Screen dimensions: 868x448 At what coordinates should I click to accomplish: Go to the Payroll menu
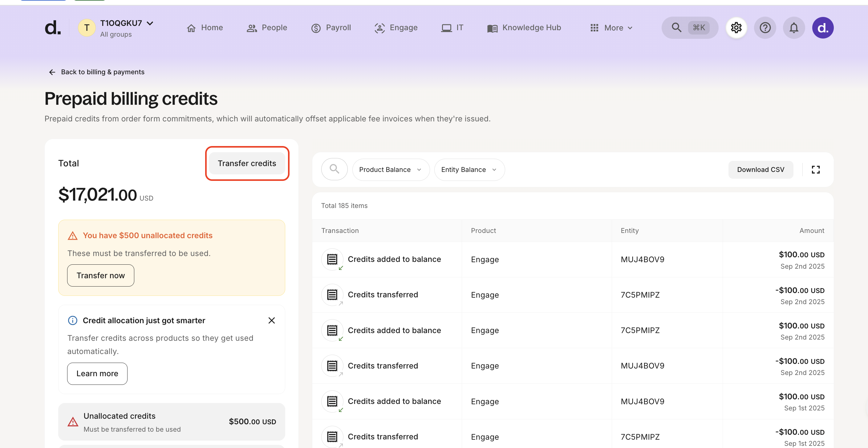pos(331,28)
